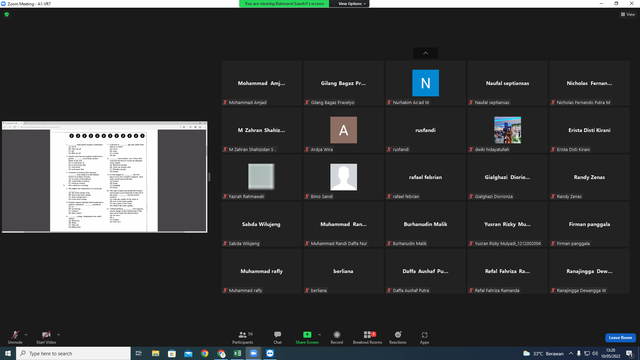Click Ranajingga Dewangga W tile
Image resolution: width=640 pixels, height=360 pixels.
589,271
